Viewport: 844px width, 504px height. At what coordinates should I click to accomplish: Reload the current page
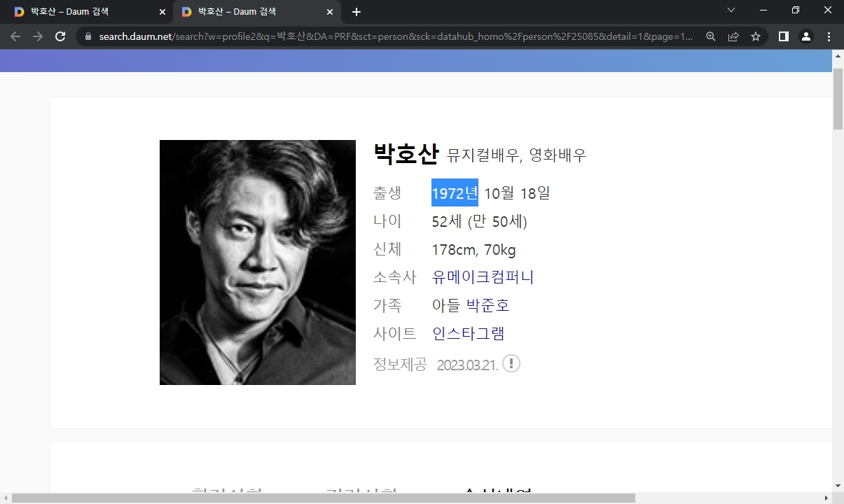click(x=60, y=36)
